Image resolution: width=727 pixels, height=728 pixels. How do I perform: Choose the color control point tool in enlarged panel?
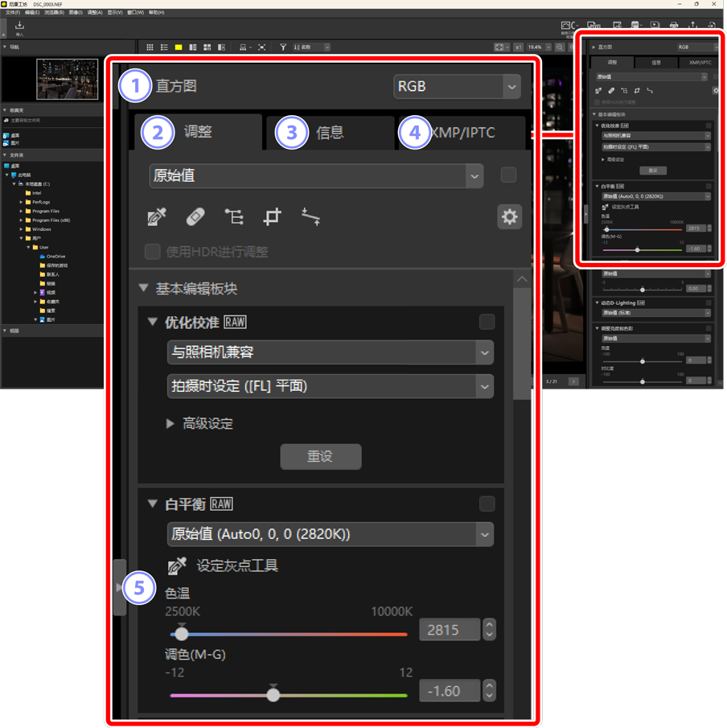tap(234, 216)
